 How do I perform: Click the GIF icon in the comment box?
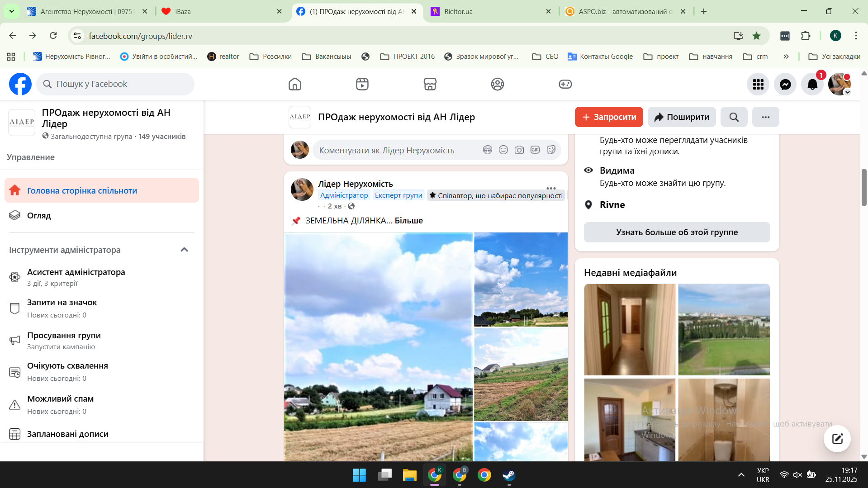pos(535,150)
